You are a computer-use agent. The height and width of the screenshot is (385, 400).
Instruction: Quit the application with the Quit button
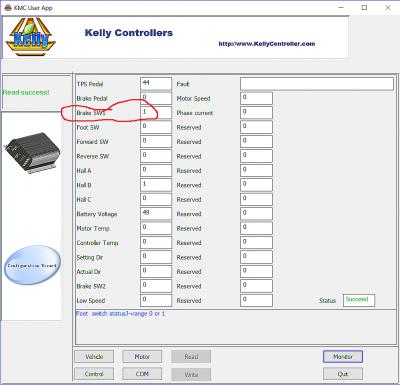(343, 374)
